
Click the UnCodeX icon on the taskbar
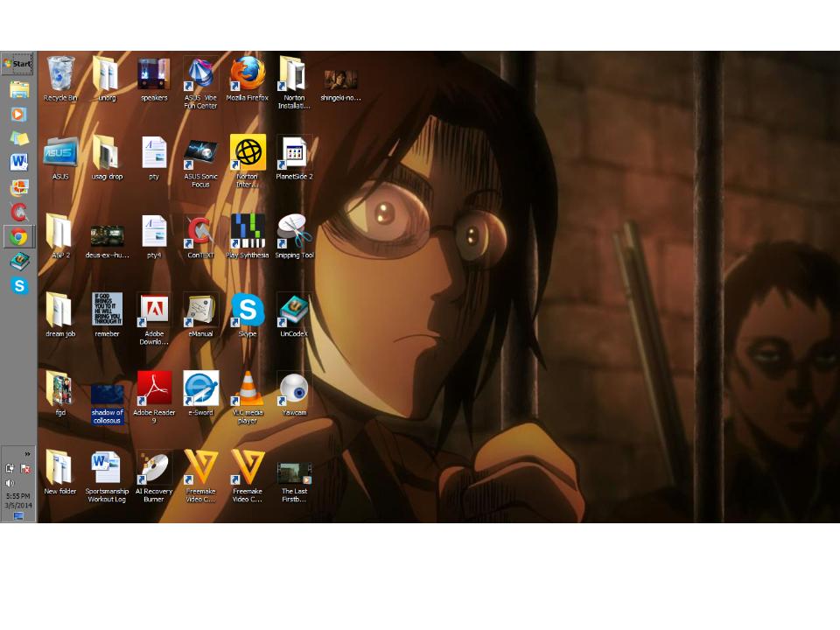tap(19, 262)
